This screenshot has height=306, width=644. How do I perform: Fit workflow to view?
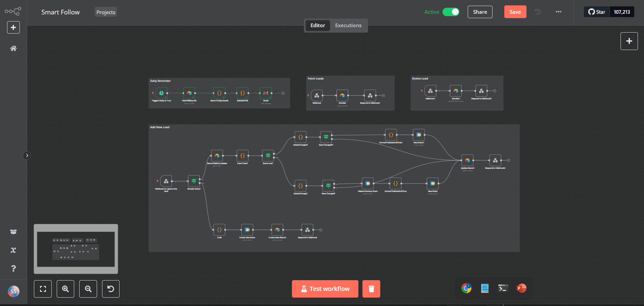coord(43,289)
